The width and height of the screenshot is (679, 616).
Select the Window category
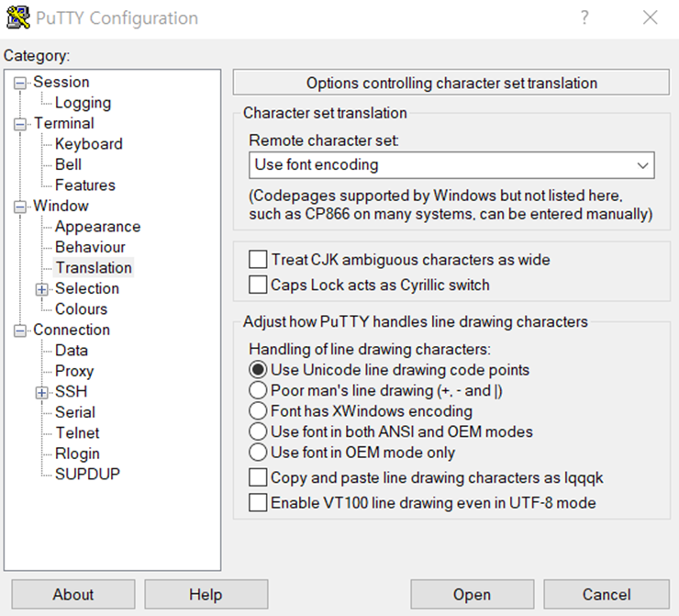pyautogui.click(x=61, y=206)
